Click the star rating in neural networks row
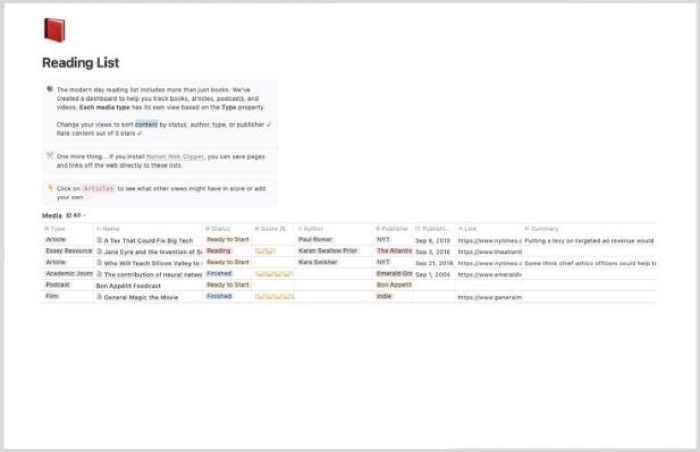 274,274
